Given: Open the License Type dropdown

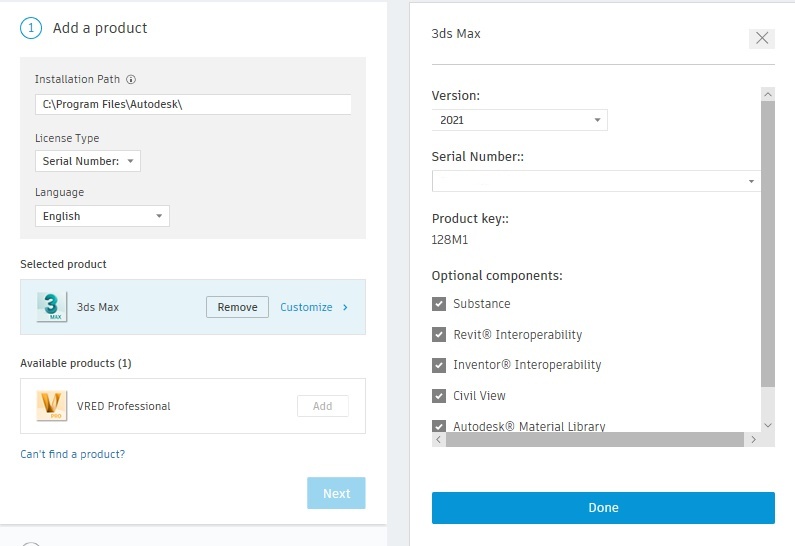Looking at the screenshot, I should [x=88, y=161].
